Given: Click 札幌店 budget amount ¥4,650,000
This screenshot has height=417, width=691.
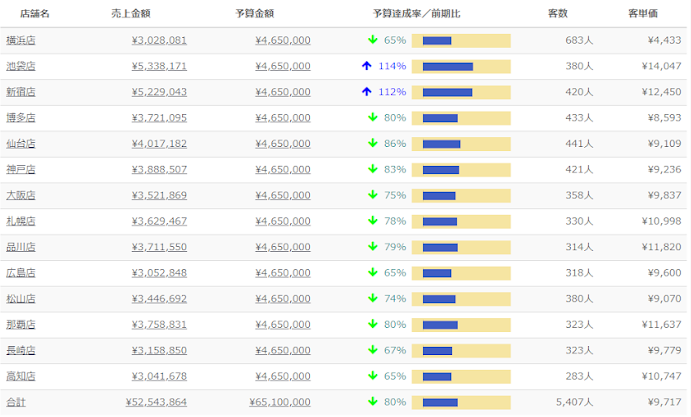Looking at the screenshot, I should click(283, 221).
